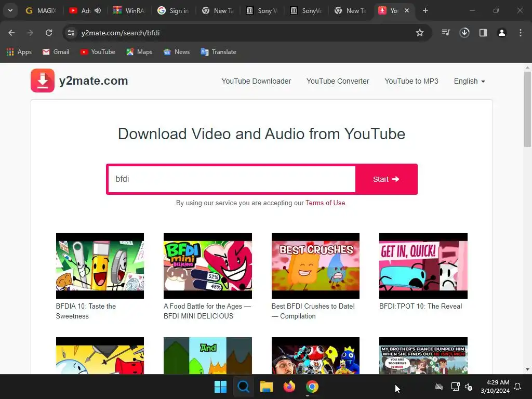
Task: Reload the y2mate page
Action: 49,33
